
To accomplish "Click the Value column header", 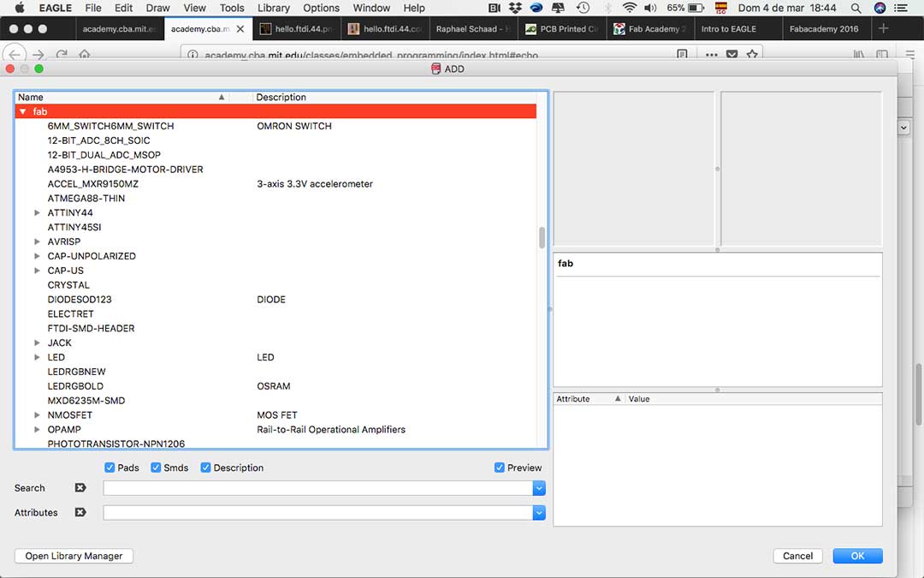I will (x=753, y=399).
